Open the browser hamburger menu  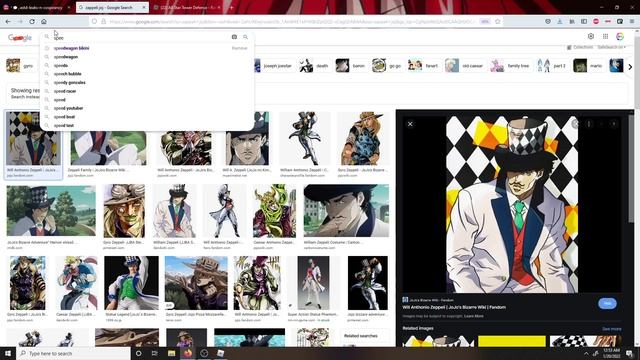pos(632,21)
